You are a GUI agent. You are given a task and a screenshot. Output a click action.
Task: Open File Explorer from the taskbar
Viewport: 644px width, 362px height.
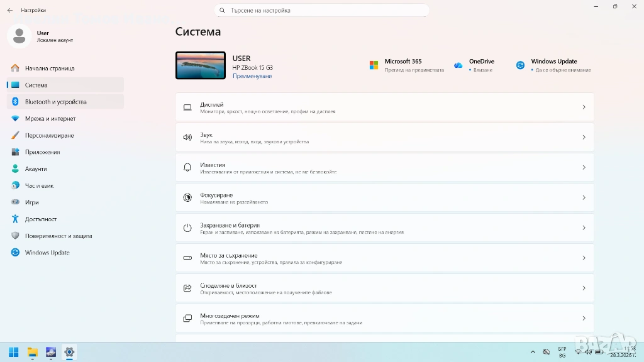(32, 352)
